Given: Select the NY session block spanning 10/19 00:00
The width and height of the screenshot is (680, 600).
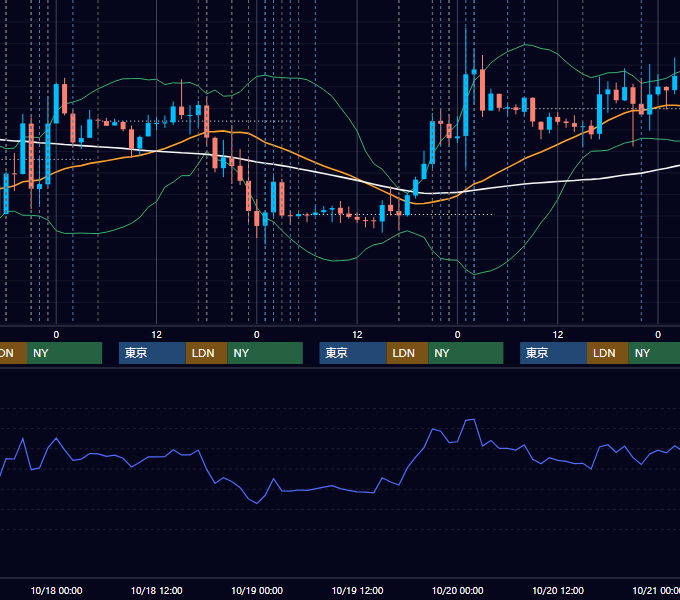Looking at the screenshot, I should (265, 353).
